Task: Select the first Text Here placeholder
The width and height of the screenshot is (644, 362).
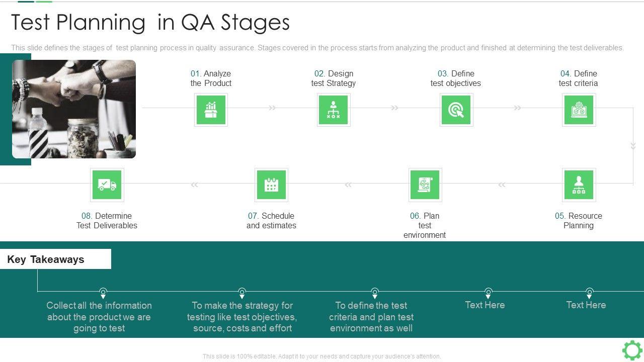Action: pos(485,305)
